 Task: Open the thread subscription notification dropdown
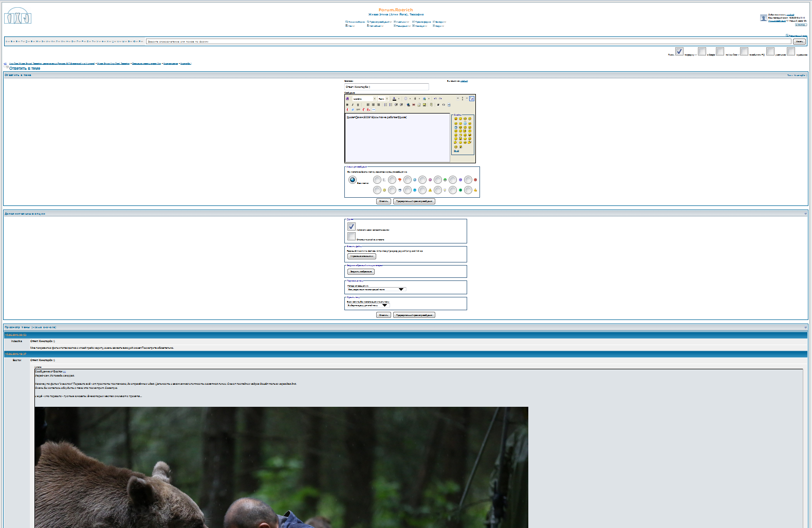(x=376, y=289)
